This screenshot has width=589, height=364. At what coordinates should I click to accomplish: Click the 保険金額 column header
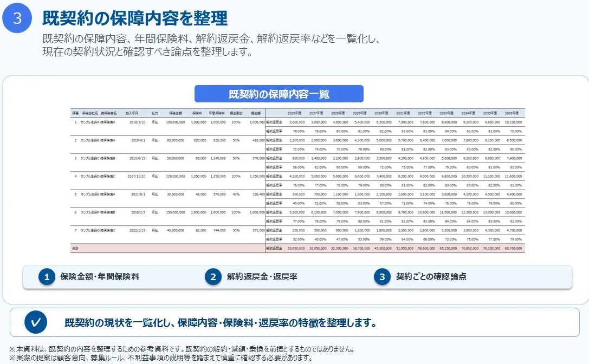coord(176,113)
